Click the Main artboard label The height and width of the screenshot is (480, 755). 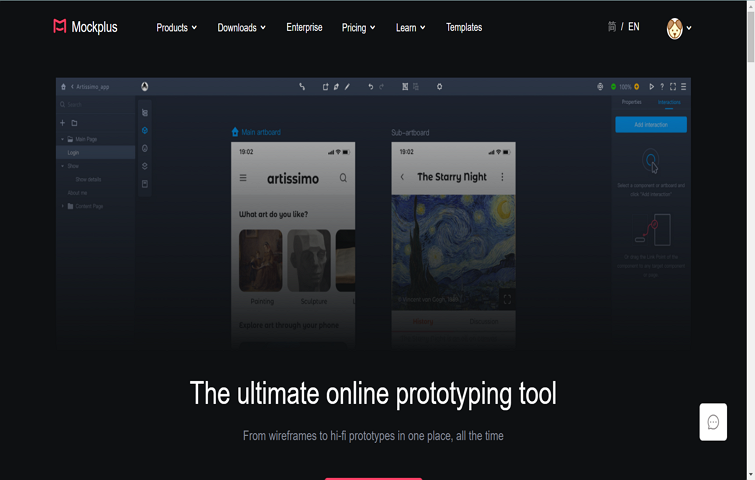[x=260, y=132]
